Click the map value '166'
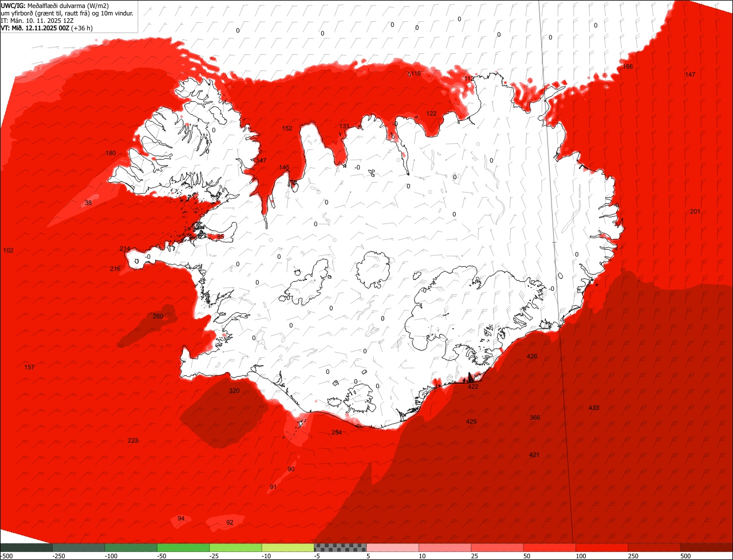Image resolution: width=733 pixels, height=560 pixels. pos(628,66)
